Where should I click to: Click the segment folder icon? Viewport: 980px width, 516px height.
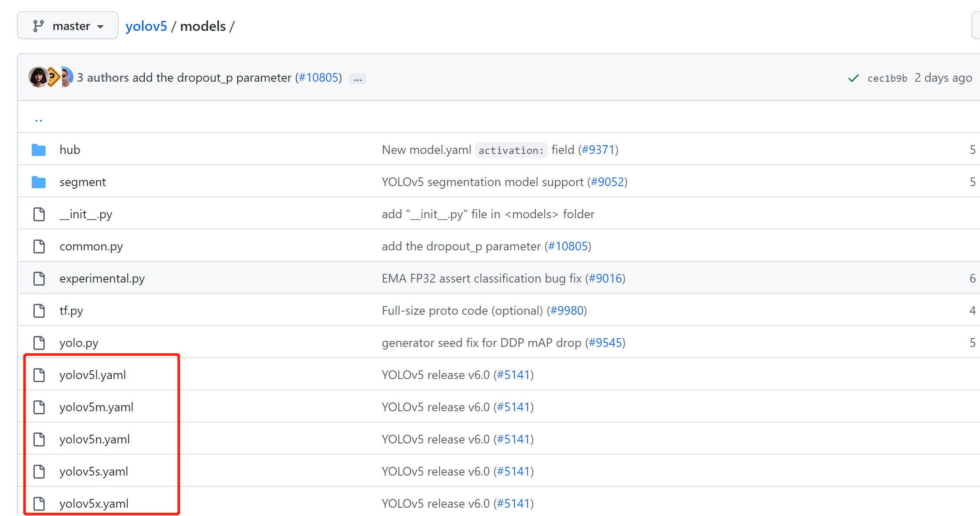(x=39, y=182)
